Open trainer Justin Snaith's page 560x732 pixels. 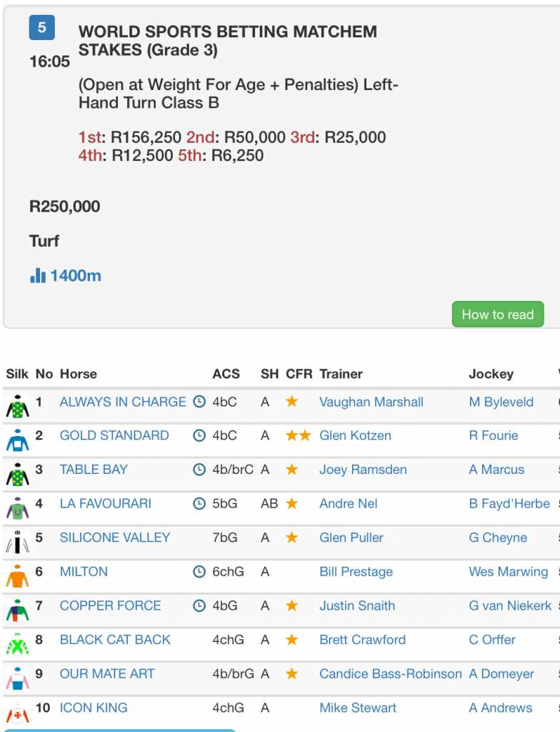pos(357,606)
